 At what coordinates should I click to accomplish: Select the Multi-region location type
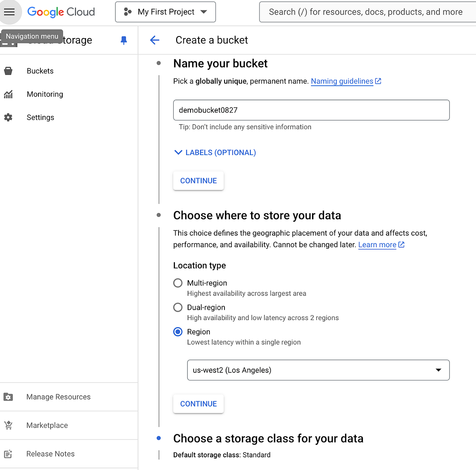178,283
